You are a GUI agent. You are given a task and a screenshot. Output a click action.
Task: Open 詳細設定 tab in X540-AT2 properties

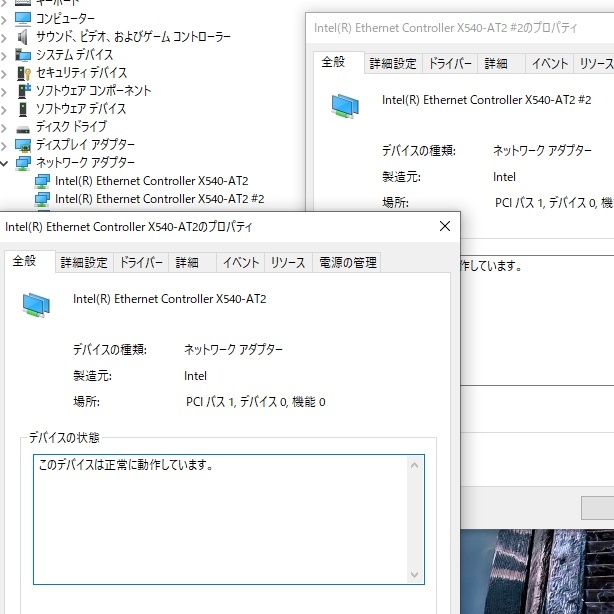click(x=84, y=262)
